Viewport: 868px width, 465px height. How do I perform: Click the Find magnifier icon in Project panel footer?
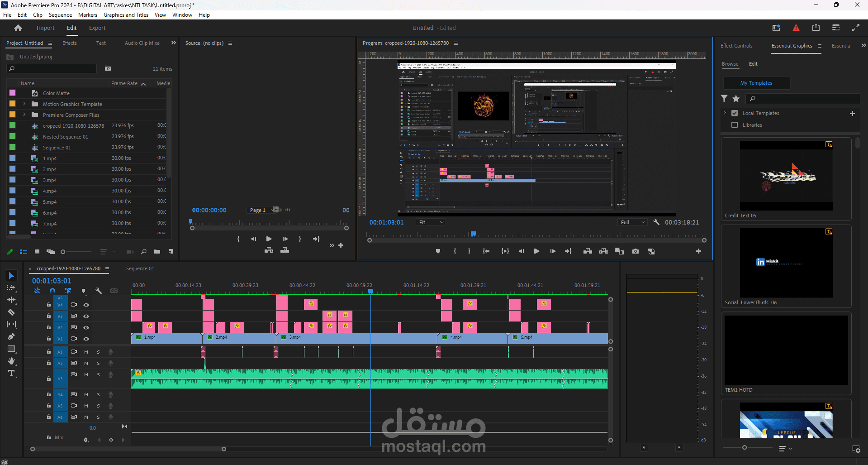pos(144,252)
